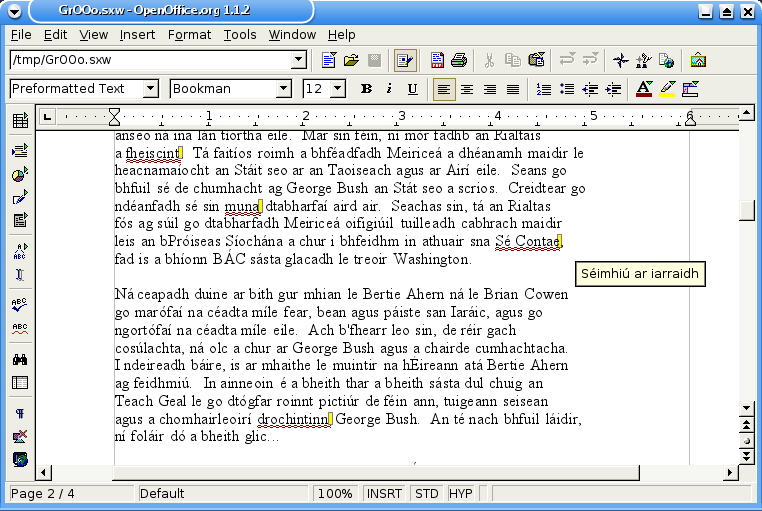Toggle the HYP hyperlink mode field
Screen dimensions: 762x511
460,494
